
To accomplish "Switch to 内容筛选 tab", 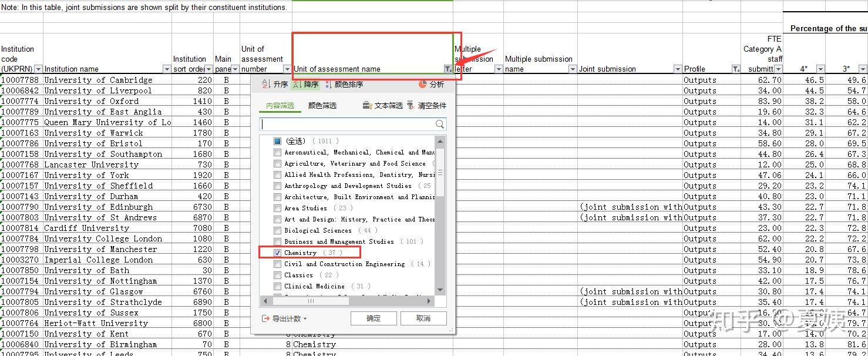I will point(280,106).
